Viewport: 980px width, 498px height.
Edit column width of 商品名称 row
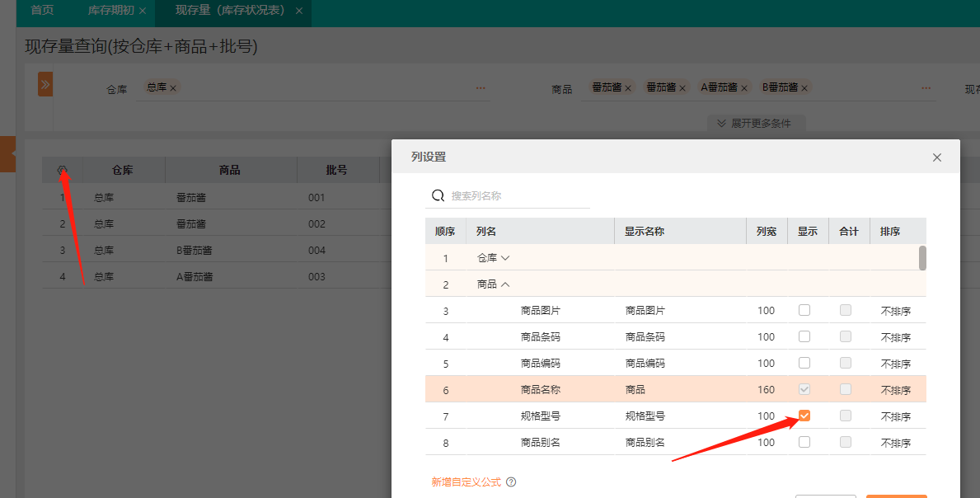tap(767, 389)
